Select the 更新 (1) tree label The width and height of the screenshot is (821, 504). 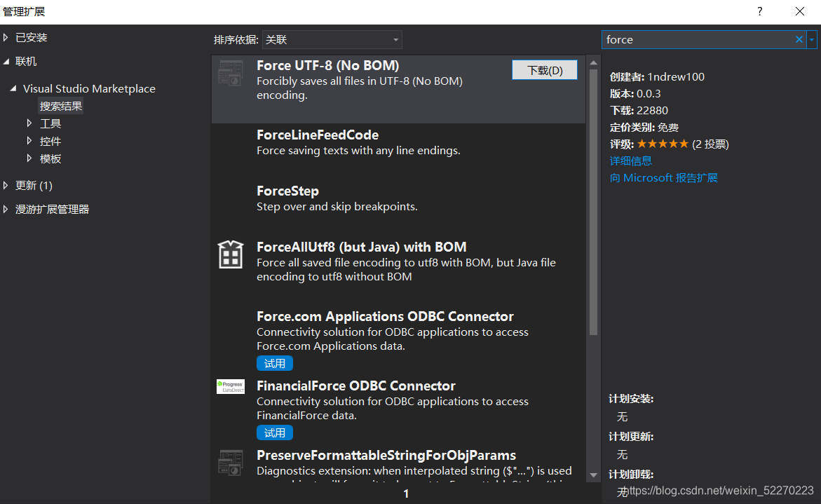coord(34,185)
